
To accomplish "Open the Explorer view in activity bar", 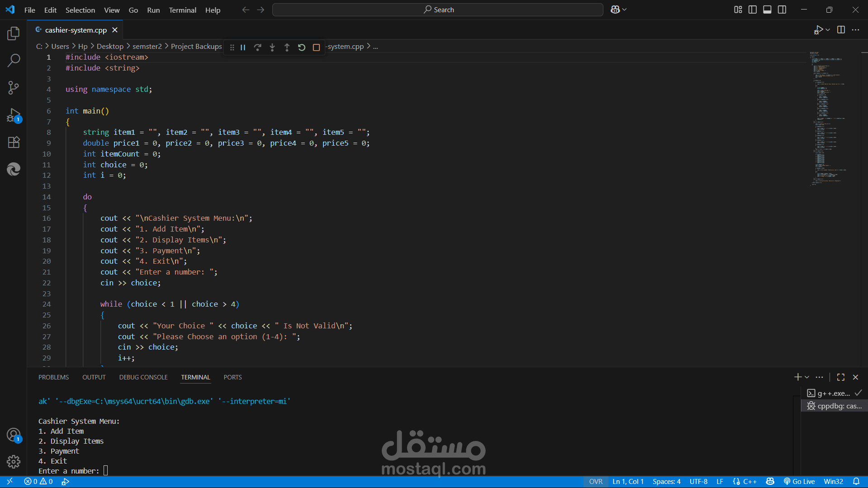I will pyautogui.click(x=14, y=33).
